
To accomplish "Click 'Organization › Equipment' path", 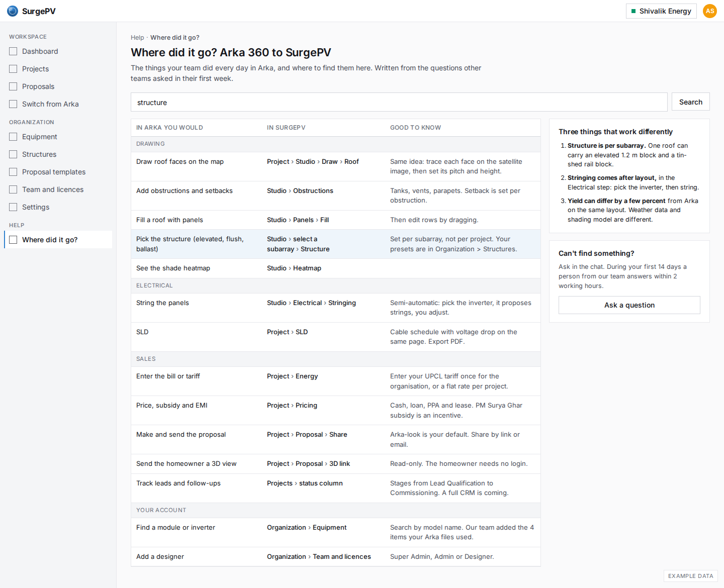I will pyautogui.click(x=307, y=528).
